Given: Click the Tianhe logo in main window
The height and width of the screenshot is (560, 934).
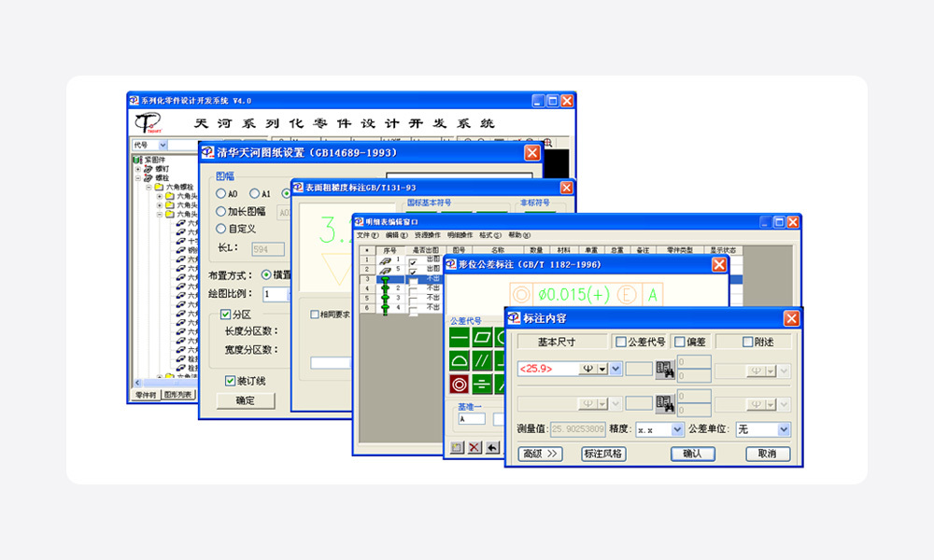Looking at the screenshot, I should pyautogui.click(x=148, y=122).
